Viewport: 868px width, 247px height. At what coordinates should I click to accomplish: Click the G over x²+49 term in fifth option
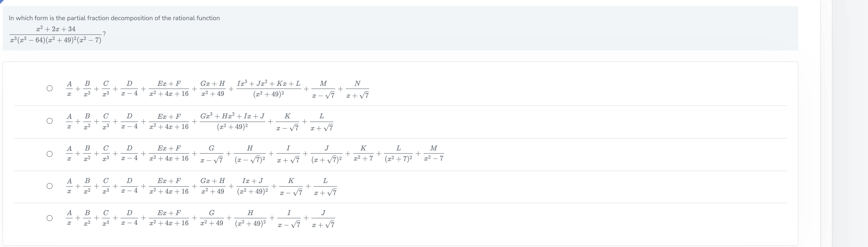coord(212,218)
